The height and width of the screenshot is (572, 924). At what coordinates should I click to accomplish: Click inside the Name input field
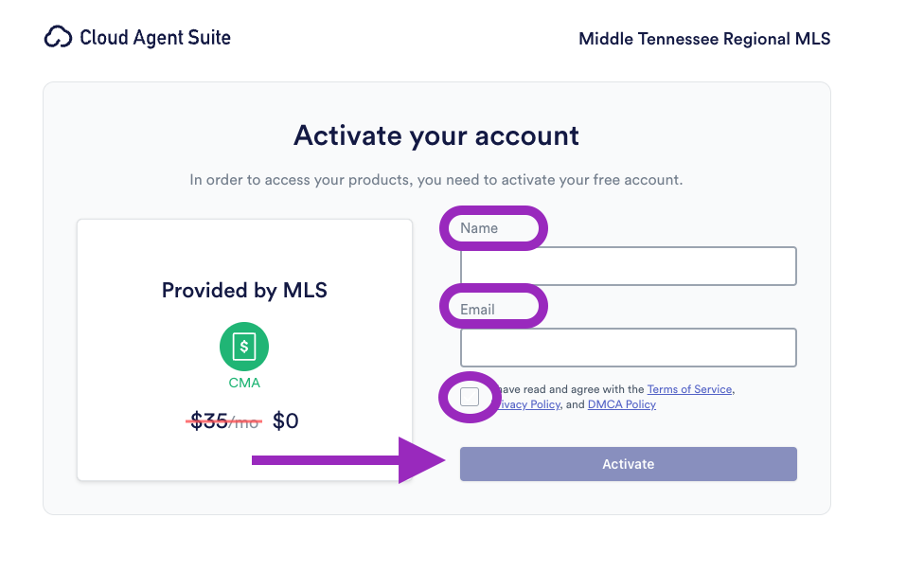pyautogui.click(x=628, y=266)
